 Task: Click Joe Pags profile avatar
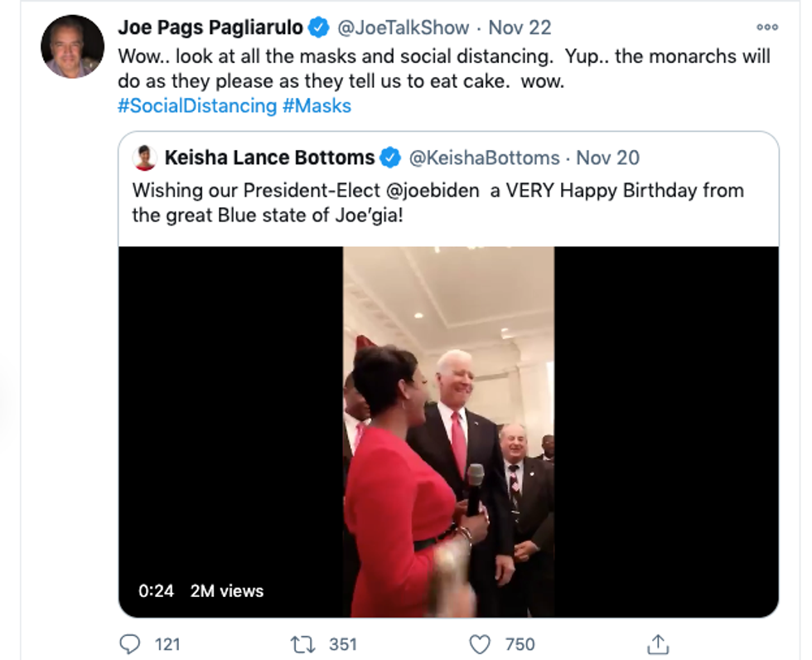tap(72, 46)
